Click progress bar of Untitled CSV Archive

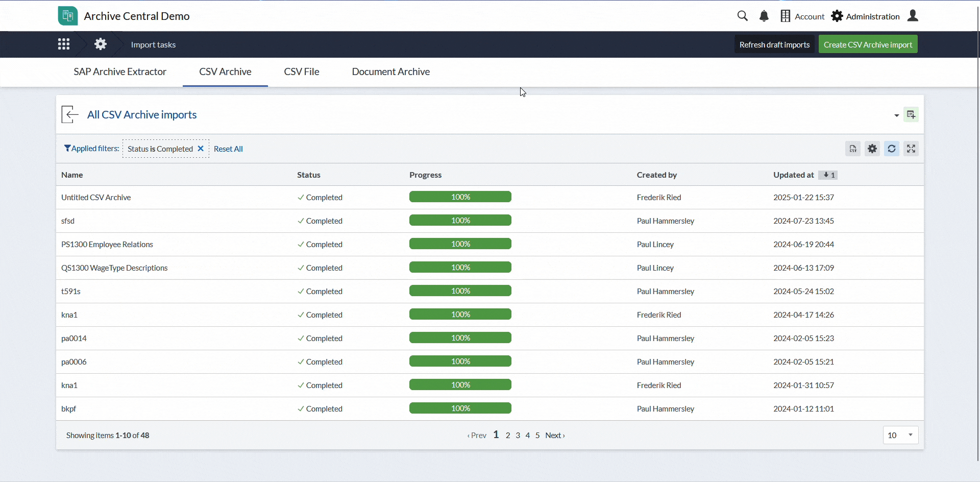(460, 197)
